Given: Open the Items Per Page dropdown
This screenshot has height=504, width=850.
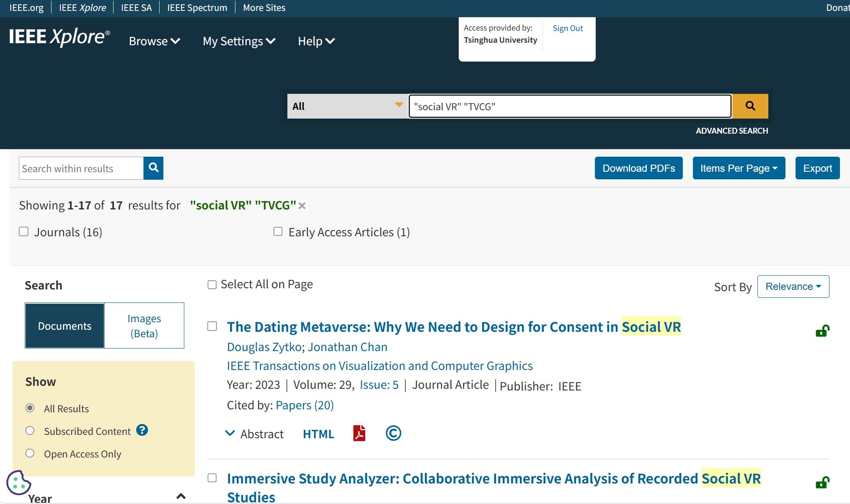Looking at the screenshot, I should (739, 168).
